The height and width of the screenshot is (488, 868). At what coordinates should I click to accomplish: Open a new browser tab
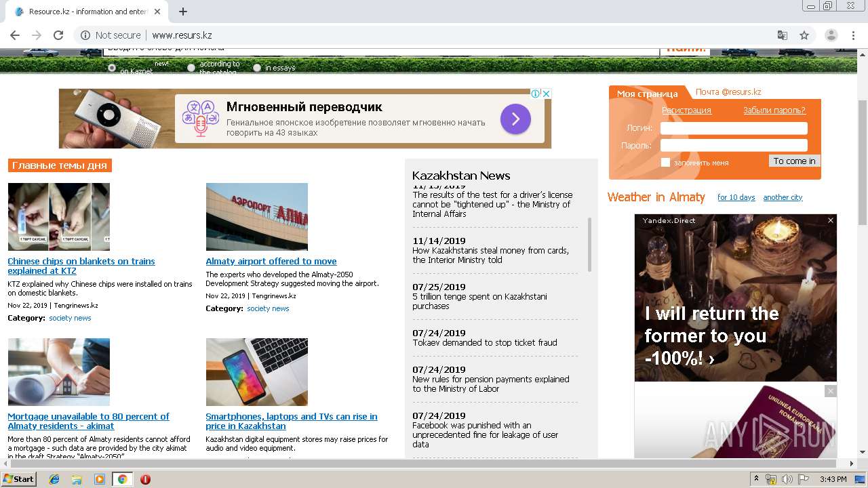point(183,12)
